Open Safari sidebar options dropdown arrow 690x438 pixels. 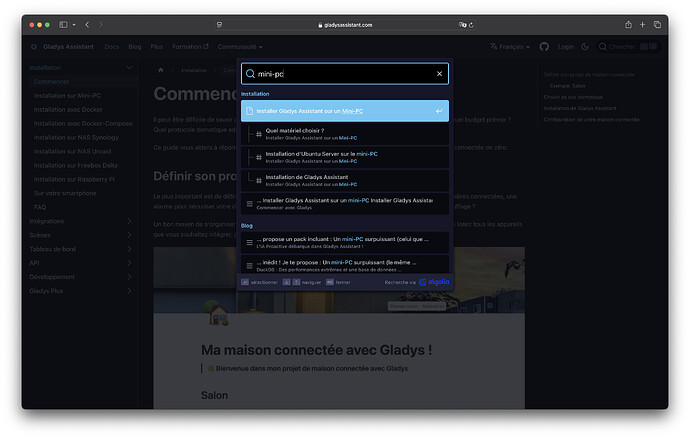click(74, 25)
